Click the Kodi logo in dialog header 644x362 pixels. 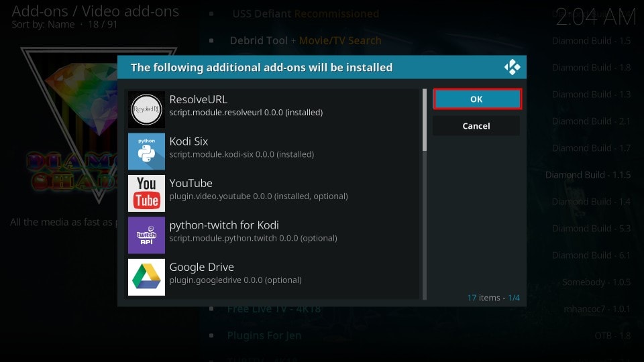point(512,67)
